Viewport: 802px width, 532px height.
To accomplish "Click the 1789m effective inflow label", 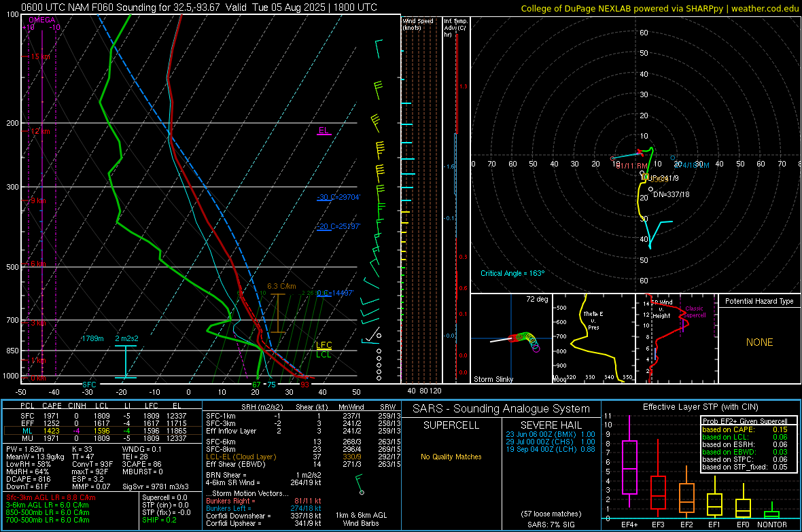I will click(x=92, y=338).
